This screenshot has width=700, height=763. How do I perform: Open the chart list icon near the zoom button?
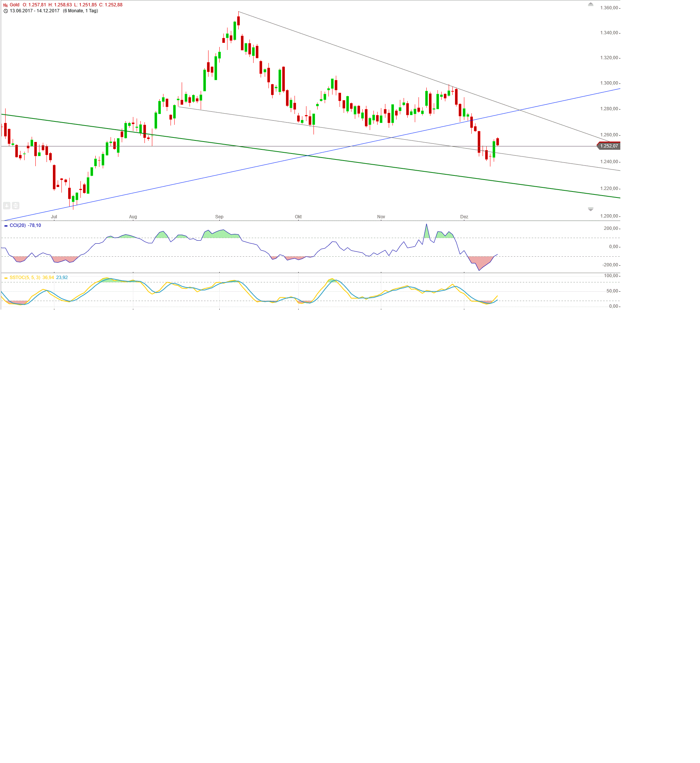[x=15, y=206]
